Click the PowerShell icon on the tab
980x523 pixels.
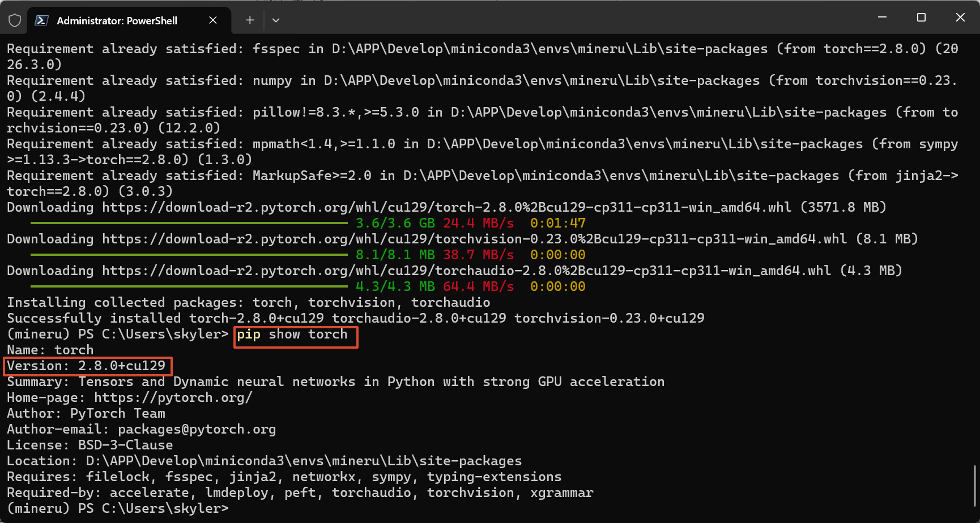point(41,20)
